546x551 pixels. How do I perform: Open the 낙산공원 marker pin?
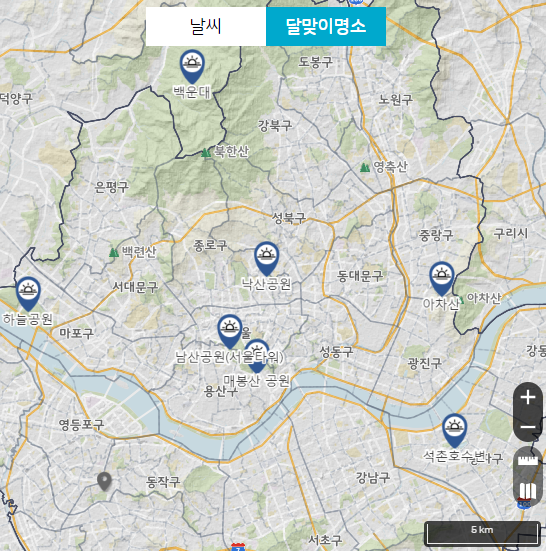267,259
